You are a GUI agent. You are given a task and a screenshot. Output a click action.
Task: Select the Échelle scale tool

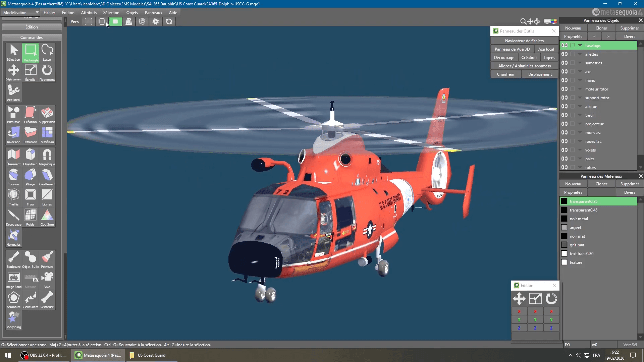point(31,73)
